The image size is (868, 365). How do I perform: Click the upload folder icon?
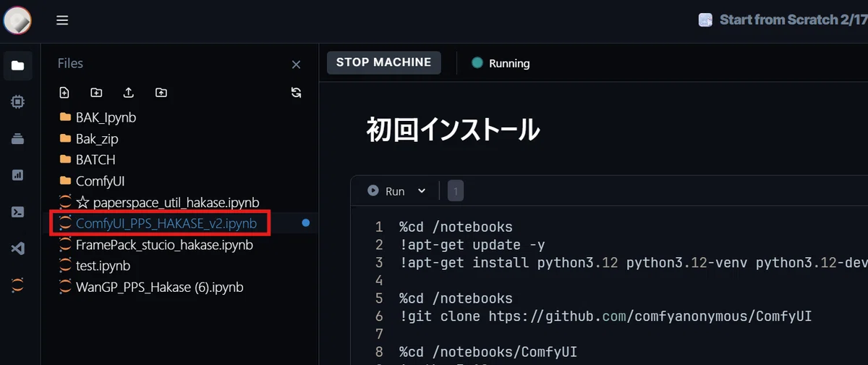161,93
